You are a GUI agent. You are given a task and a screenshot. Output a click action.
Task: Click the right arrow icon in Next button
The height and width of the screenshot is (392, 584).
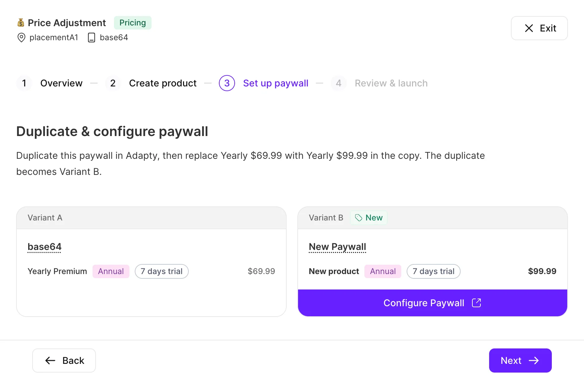tap(534, 361)
